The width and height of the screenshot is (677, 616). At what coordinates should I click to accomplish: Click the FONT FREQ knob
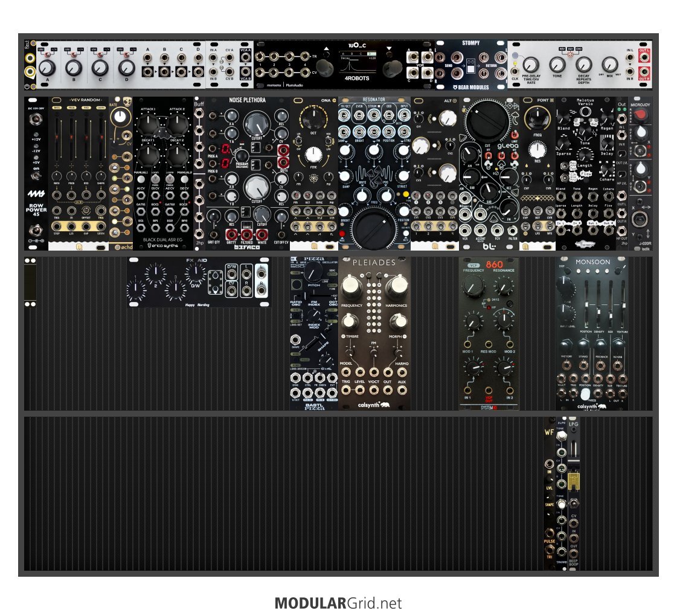click(x=537, y=117)
